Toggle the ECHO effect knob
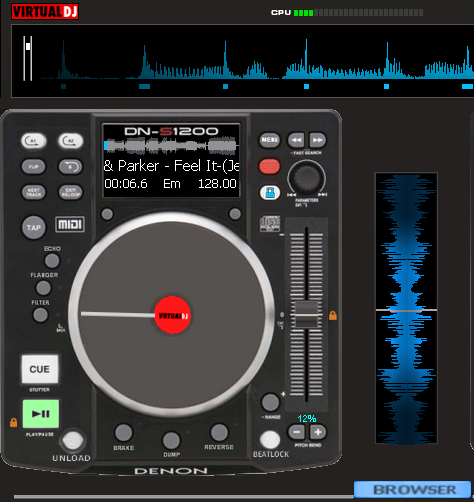The image size is (474, 502). click(52, 261)
